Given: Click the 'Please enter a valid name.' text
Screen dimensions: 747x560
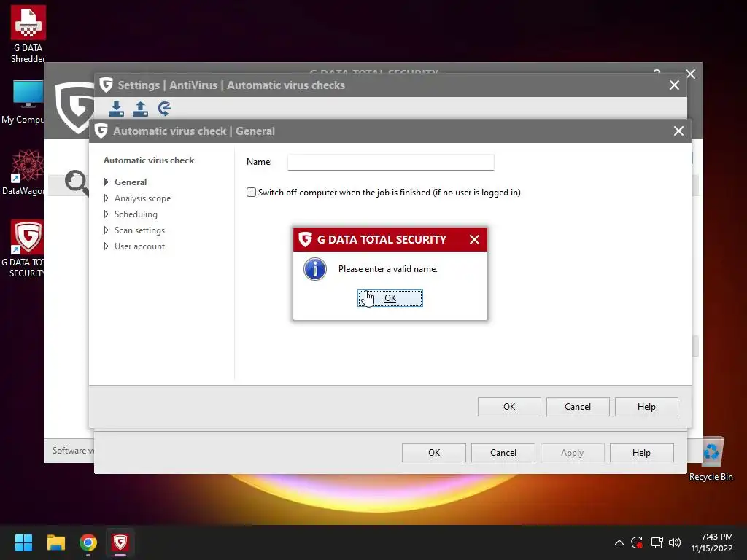Looking at the screenshot, I should (388, 269).
